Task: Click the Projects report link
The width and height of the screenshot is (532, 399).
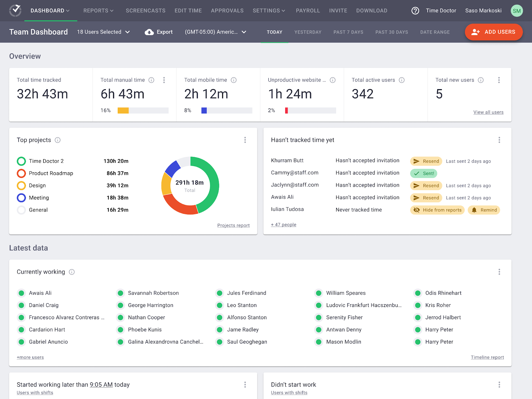Action: 233,225
